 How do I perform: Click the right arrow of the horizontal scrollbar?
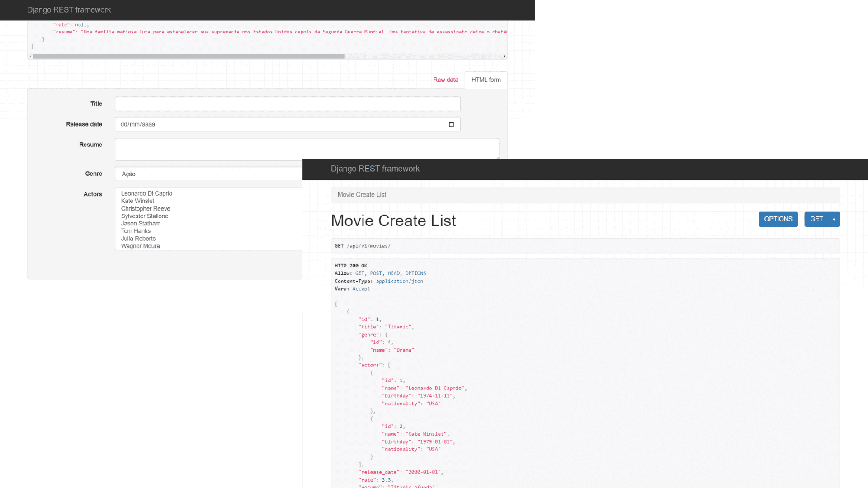tap(505, 56)
